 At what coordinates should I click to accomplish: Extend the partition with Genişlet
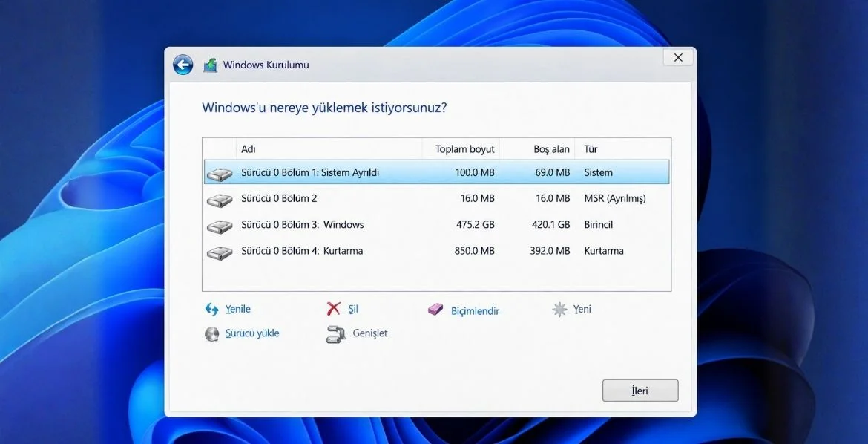click(x=369, y=333)
